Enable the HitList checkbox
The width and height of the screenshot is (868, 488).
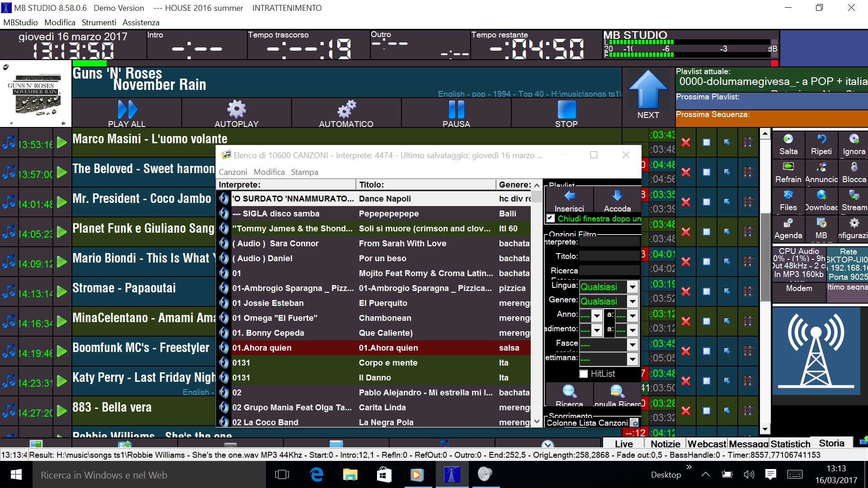point(584,374)
